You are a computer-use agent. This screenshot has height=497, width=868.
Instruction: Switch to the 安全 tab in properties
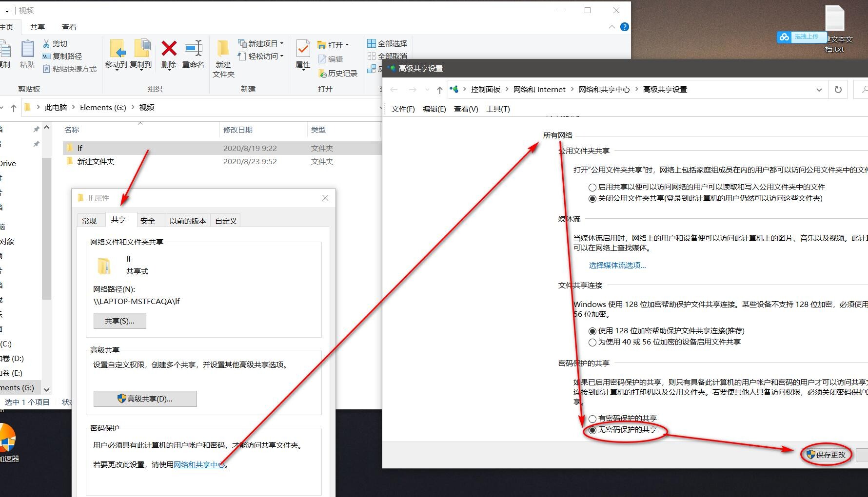pos(148,221)
